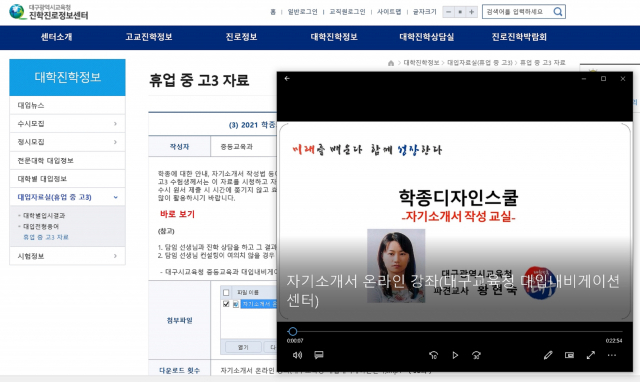Click 일반로그인 link
This screenshot has width=640, height=382.
coord(302,12)
